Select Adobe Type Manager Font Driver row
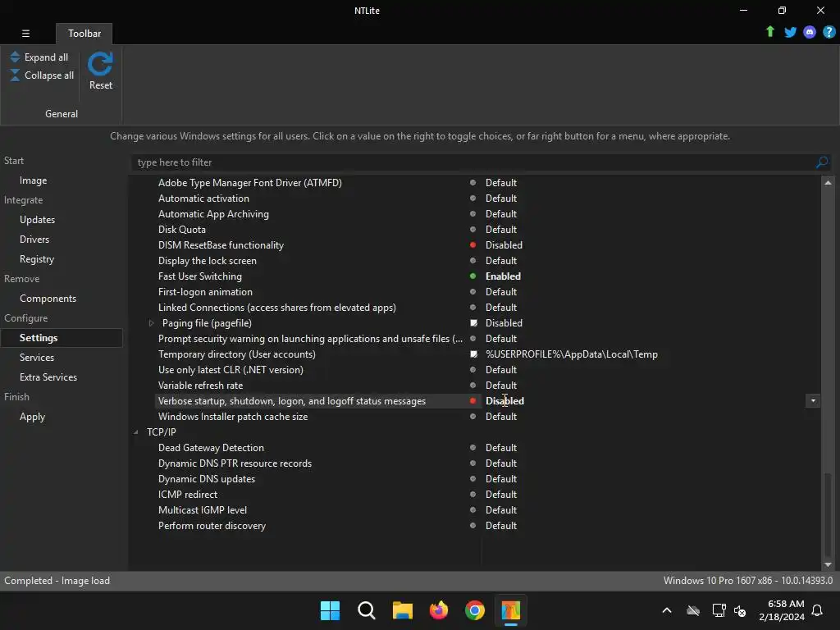Viewport: 840px width, 630px height. point(250,183)
